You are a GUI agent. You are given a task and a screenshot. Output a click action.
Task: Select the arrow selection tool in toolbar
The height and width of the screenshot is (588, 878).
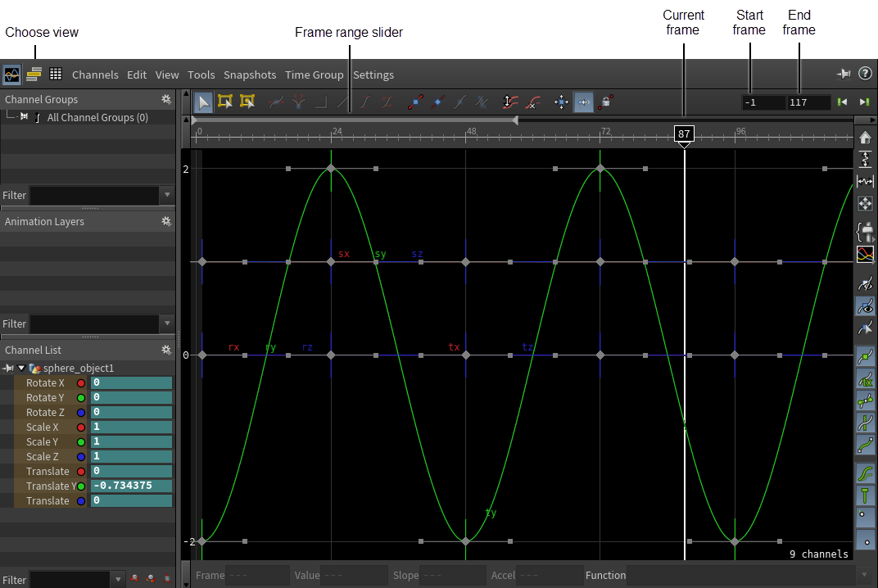click(x=203, y=102)
